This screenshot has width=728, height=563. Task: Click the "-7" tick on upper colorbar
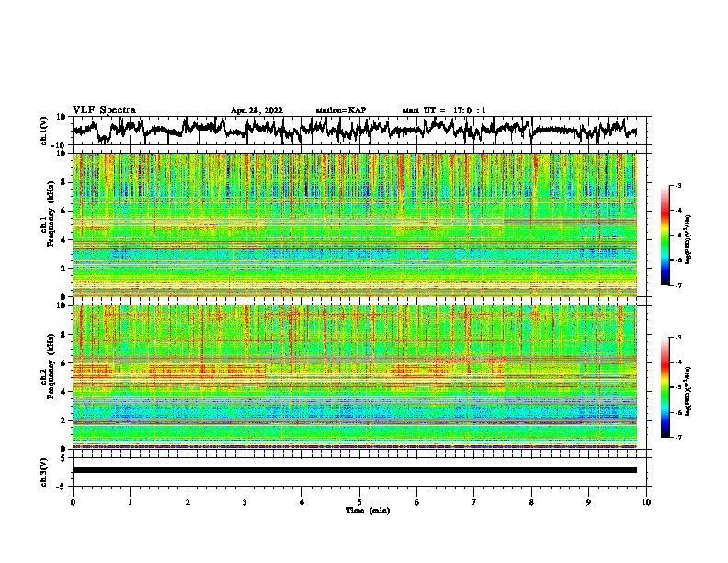click(678, 285)
